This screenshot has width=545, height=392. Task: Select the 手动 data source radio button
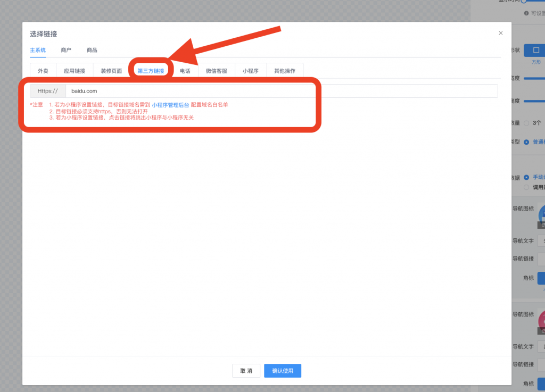527,177
